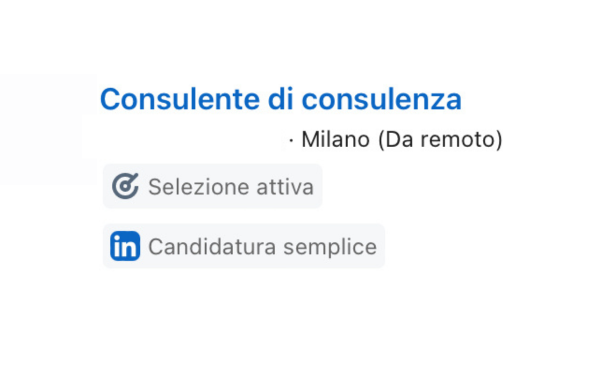
Task: Click the word Candidatura in the badge
Action: tap(212, 246)
